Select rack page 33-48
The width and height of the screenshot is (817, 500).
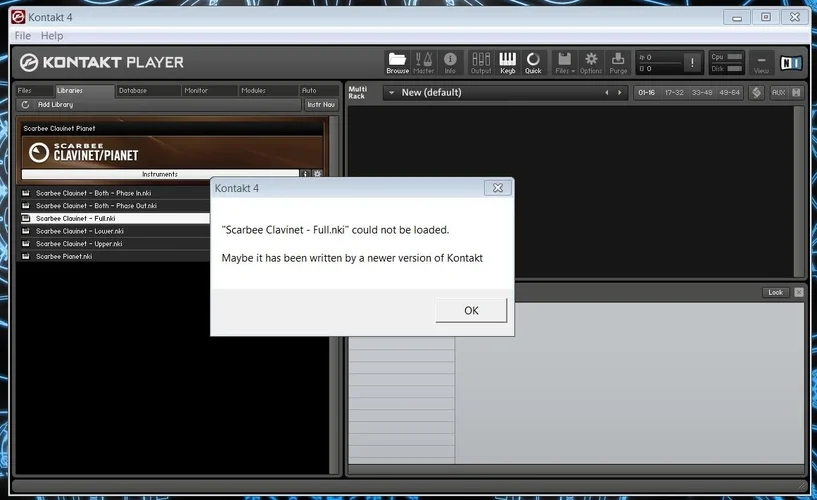point(702,93)
